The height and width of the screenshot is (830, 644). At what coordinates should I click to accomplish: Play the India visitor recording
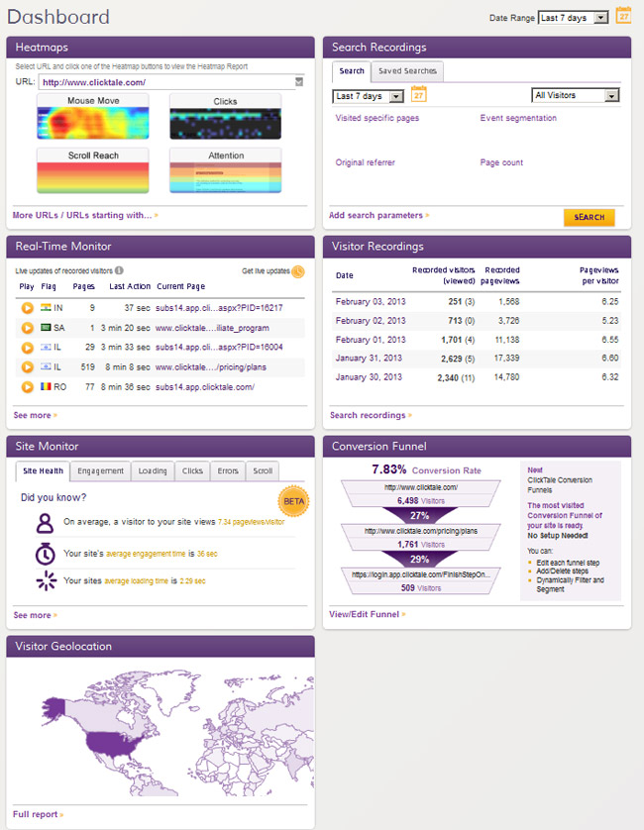28,308
